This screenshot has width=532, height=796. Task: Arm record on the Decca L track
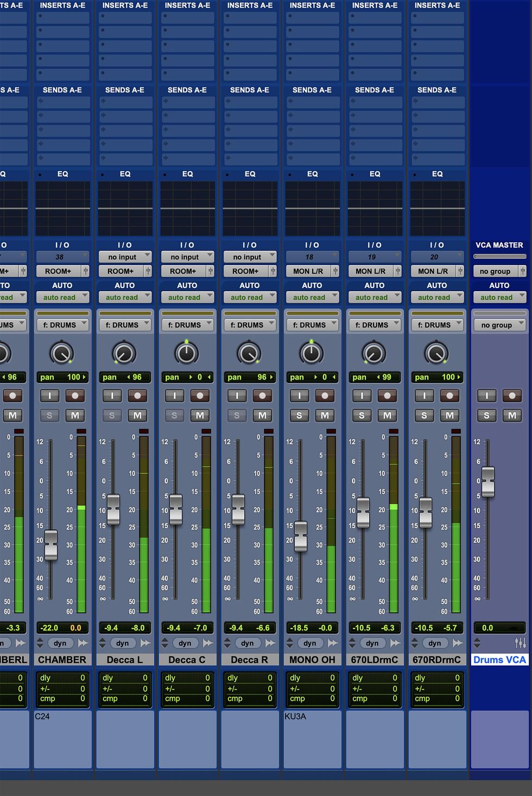pyautogui.click(x=137, y=396)
